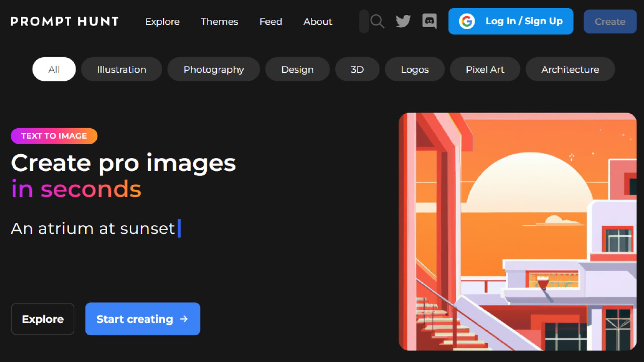Screen dimensions: 644x362
Task: Choose the 3D category pill
Action: [357, 69]
